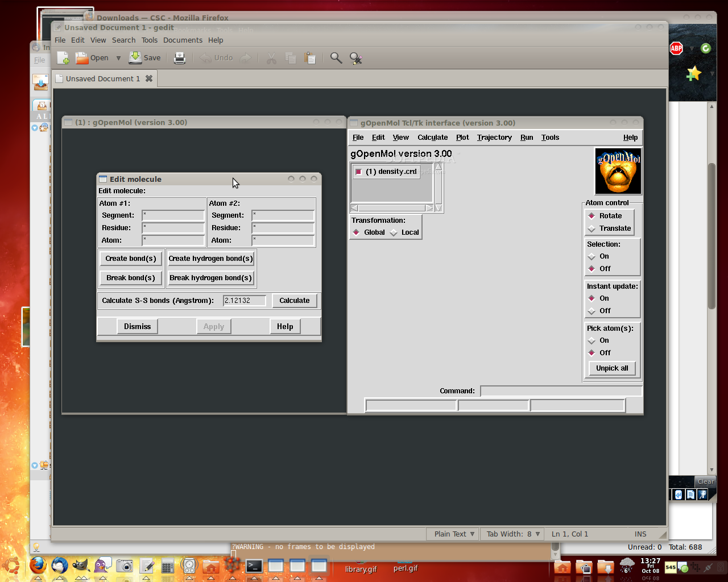728x582 pixels.
Task: Click the gOpenMol Command input field
Action: pos(561,391)
